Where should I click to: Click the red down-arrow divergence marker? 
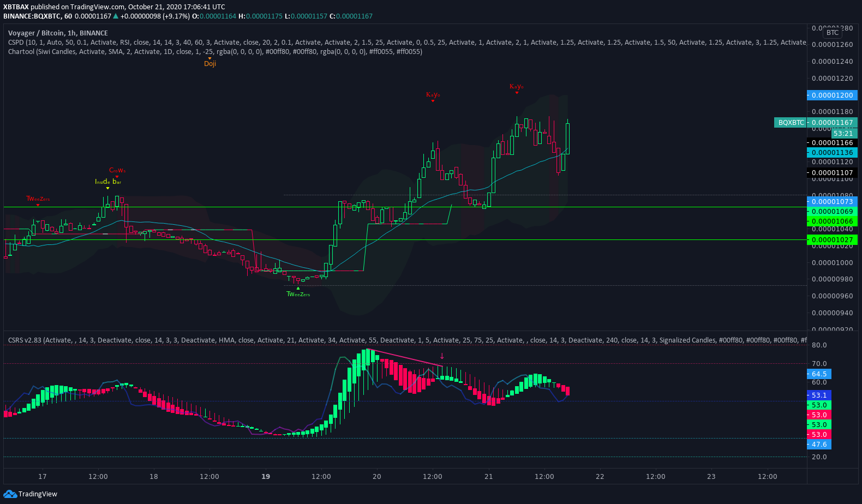pos(442,356)
